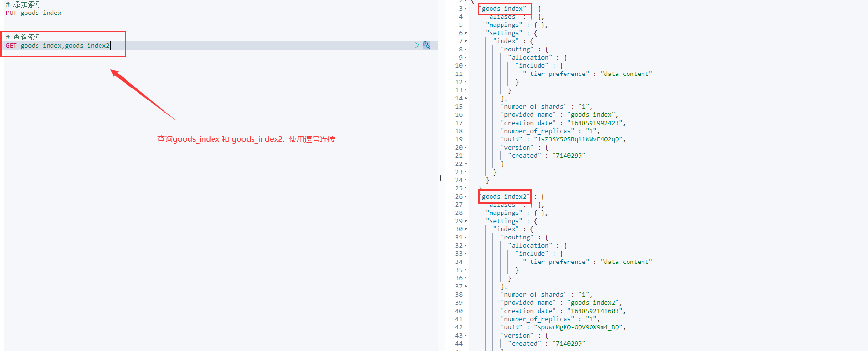This screenshot has width=868, height=351.
Task: Open the wrench actions menu for the request
Action: click(x=427, y=45)
